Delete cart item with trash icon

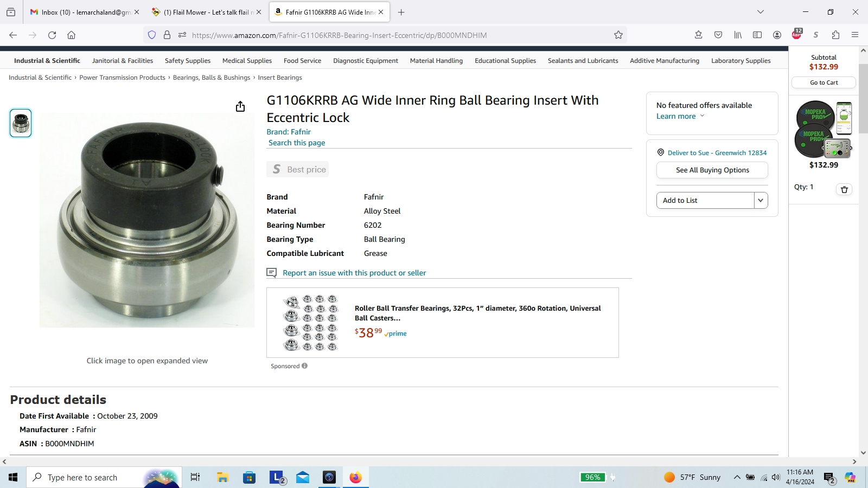pyautogui.click(x=844, y=189)
